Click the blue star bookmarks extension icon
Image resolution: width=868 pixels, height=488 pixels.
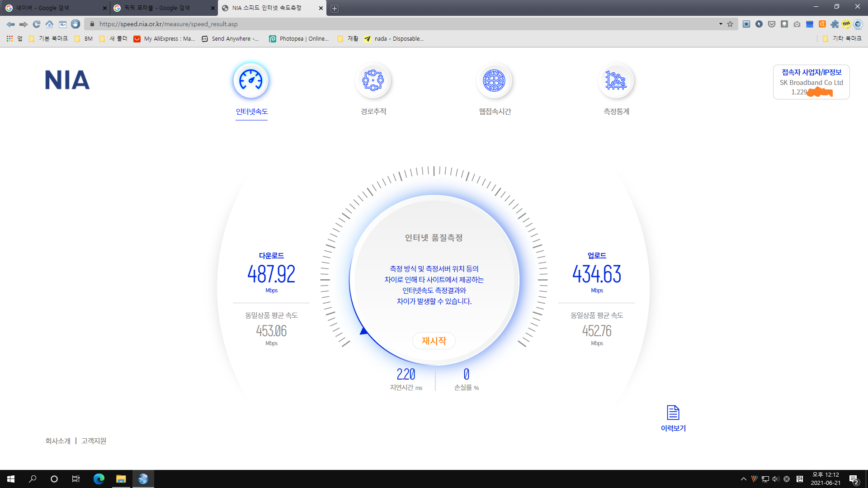pyautogui.click(x=746, y=24)
